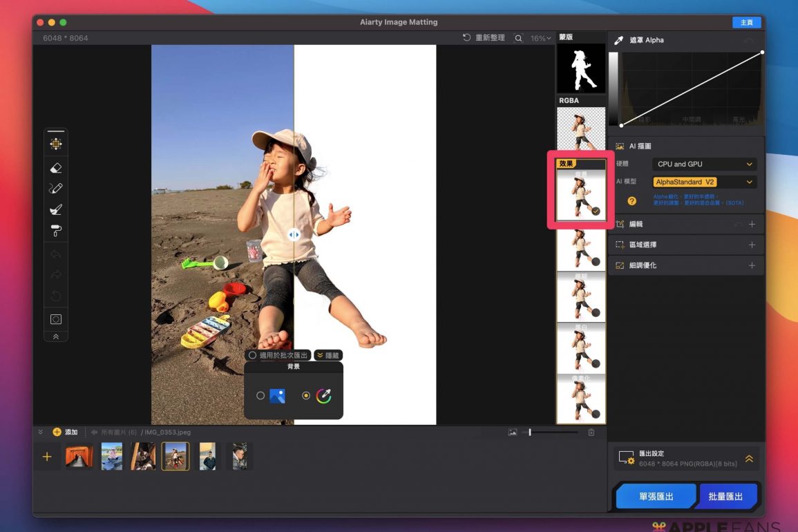Click the Alpha mask eyedropper icon
This screenshot has height=532, width=798.
click(x=619, y=40)
